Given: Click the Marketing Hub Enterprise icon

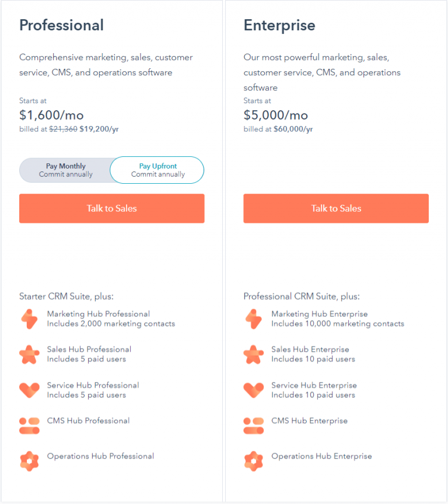Looking at the screenshot, I should point(254,319).
